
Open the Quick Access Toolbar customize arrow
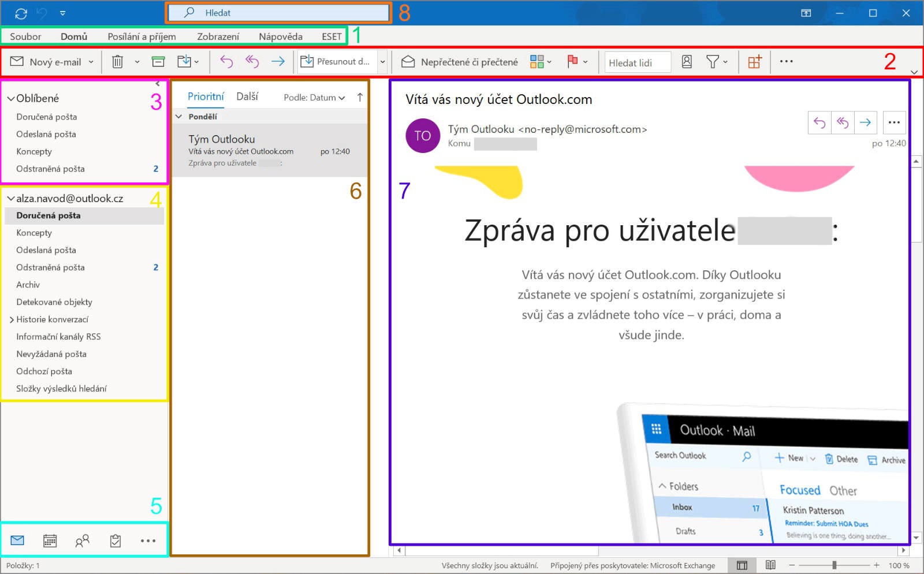(x=62, y=13)
